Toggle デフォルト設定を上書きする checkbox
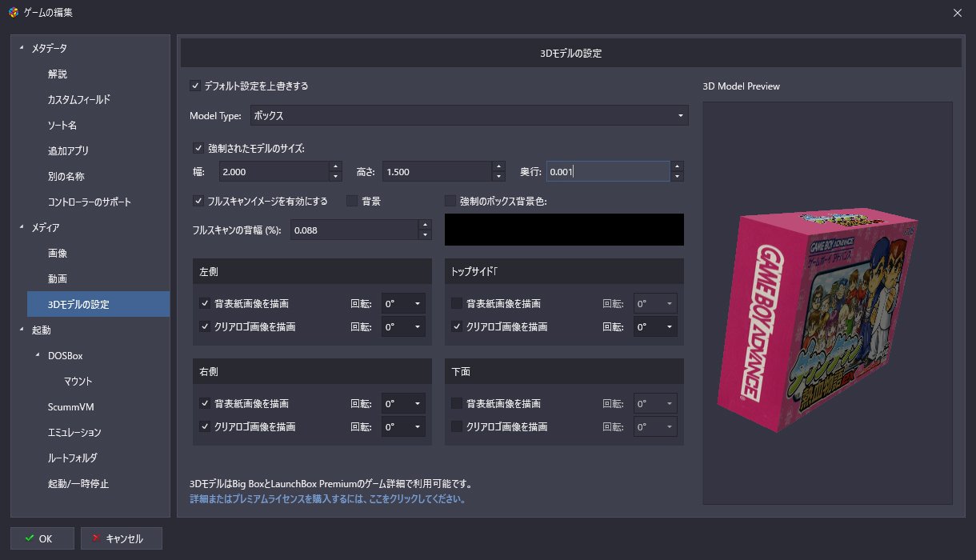976x560 pixels. [195, 86]
